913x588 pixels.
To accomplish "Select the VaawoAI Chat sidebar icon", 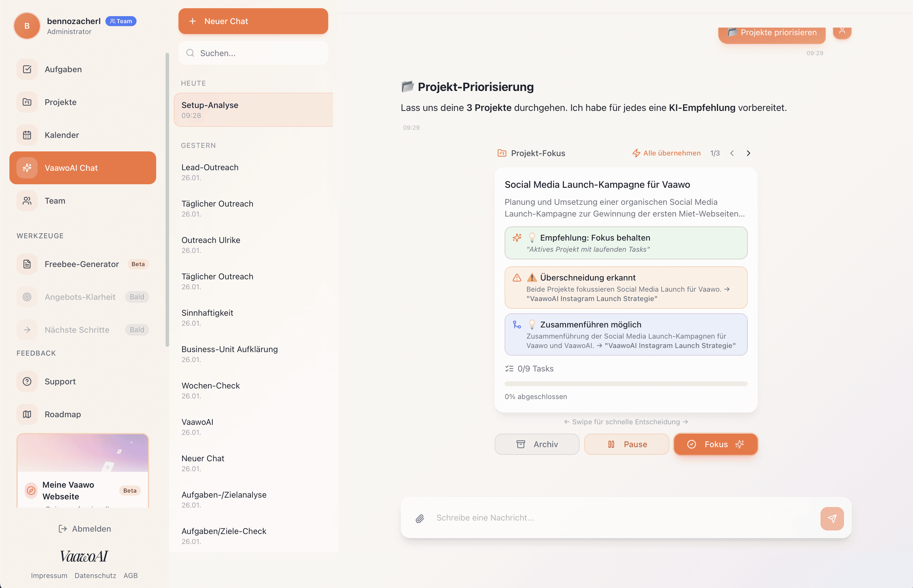I will (x=27, y=168).
